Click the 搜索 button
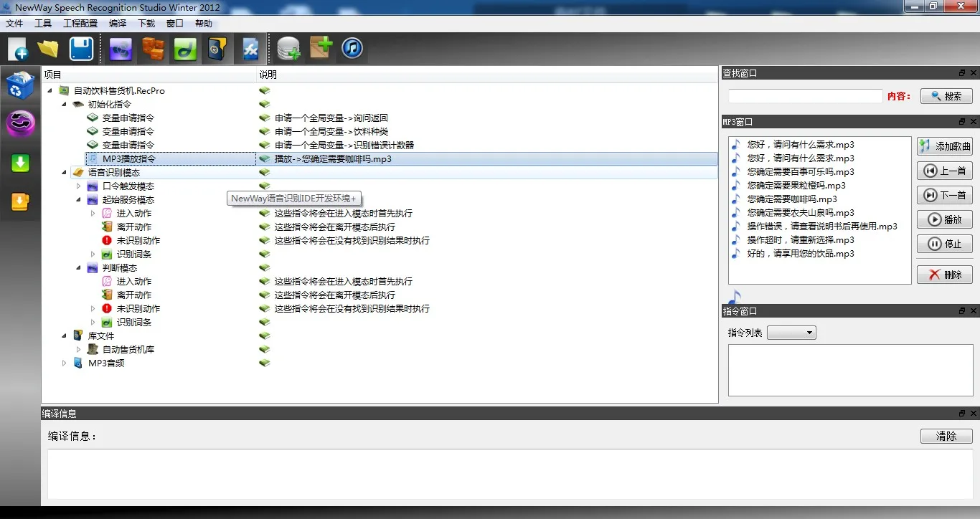Viewport: 980px width, 519px height. (946, 96)
